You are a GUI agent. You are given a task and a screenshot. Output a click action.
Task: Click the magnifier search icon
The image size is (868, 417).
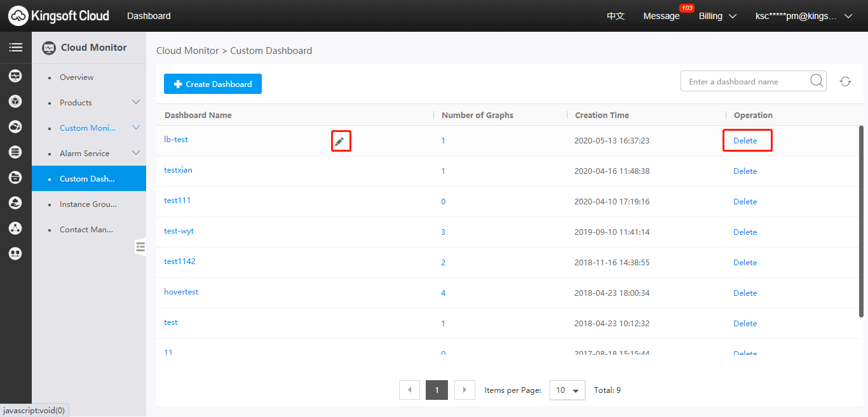tap(817, 81)
